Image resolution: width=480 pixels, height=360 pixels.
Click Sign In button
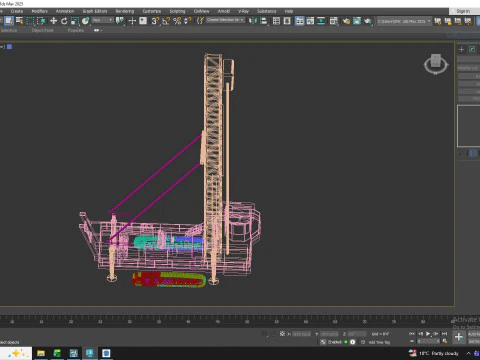pos(463,11)
